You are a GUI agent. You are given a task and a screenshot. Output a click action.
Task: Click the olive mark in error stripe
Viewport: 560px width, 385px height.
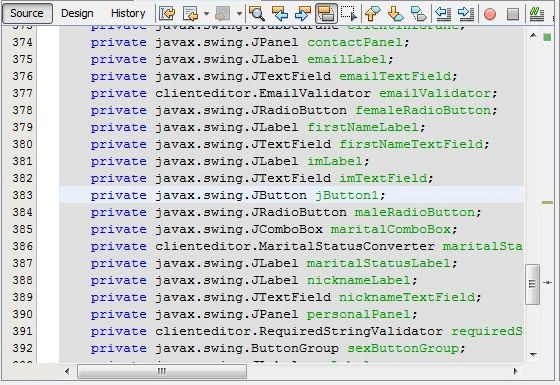[547, 202]
